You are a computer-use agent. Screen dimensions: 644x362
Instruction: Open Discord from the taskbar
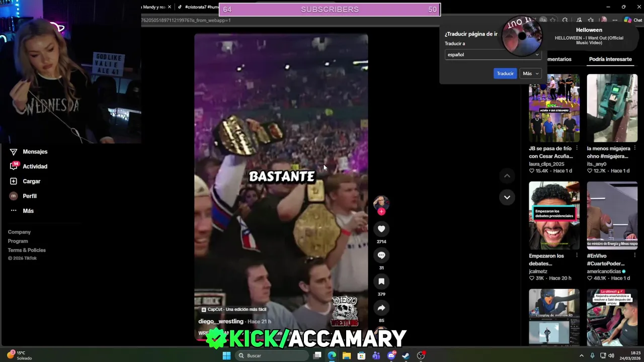tap(391, 355)
